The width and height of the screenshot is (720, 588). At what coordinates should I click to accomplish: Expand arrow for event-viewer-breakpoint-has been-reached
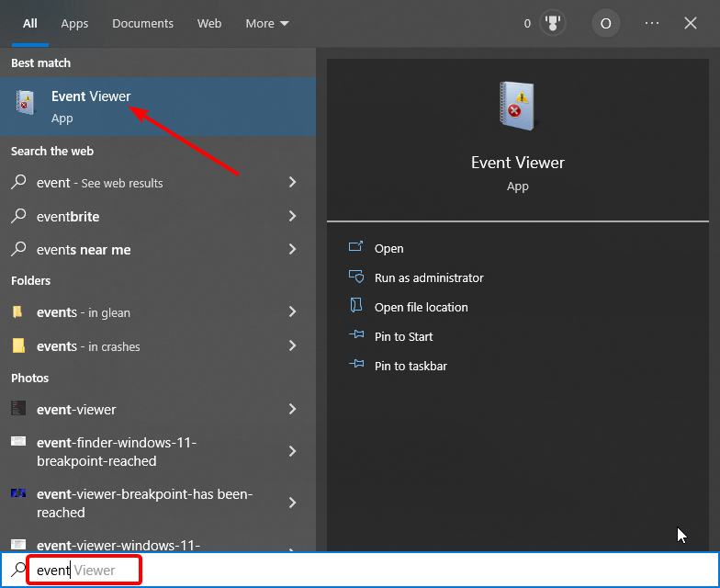click(x=292, y=503)
